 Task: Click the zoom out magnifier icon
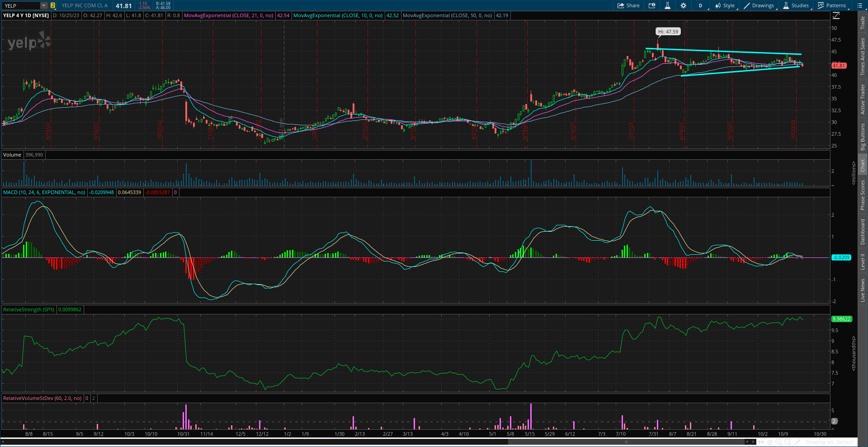pyautogui.click(x=788, y=442)
